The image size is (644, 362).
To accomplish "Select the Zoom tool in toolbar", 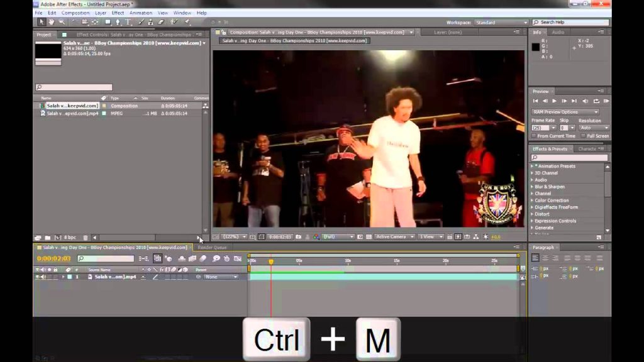I will pos(62,22).
